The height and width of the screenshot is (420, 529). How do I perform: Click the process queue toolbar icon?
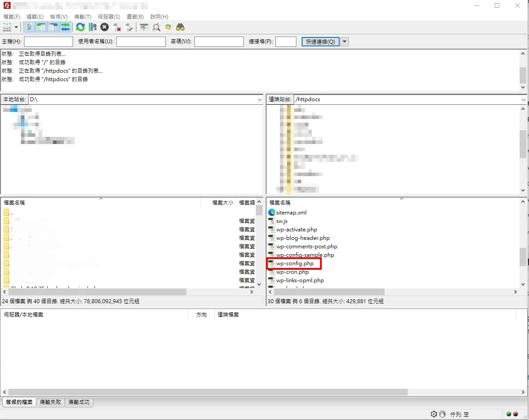tap(92, 27)
